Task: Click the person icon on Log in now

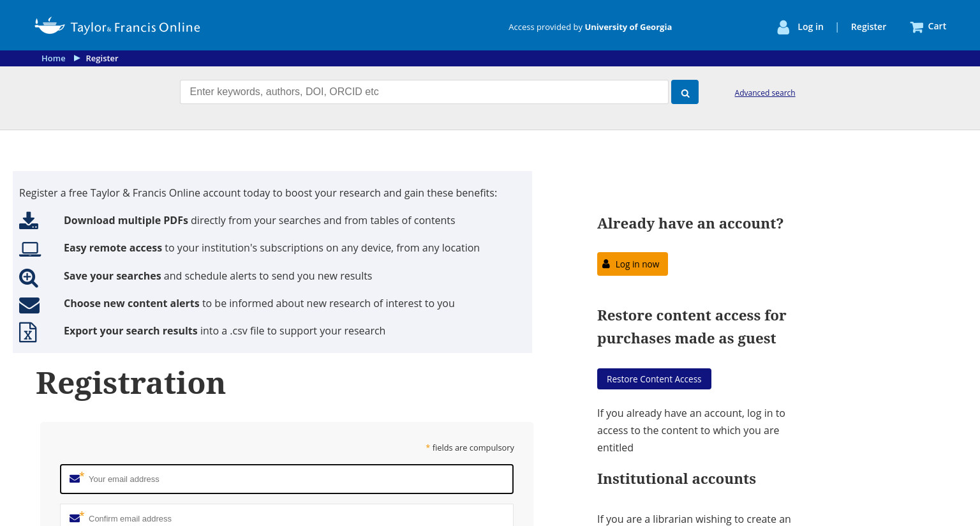Action: click(x=606, y=264)
